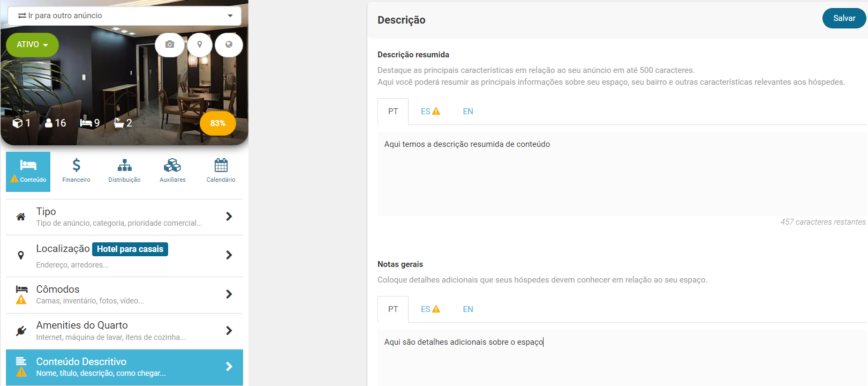
Task: Click the Descrição panel heading
Action: pyautogui.click(x=402, y=20)
